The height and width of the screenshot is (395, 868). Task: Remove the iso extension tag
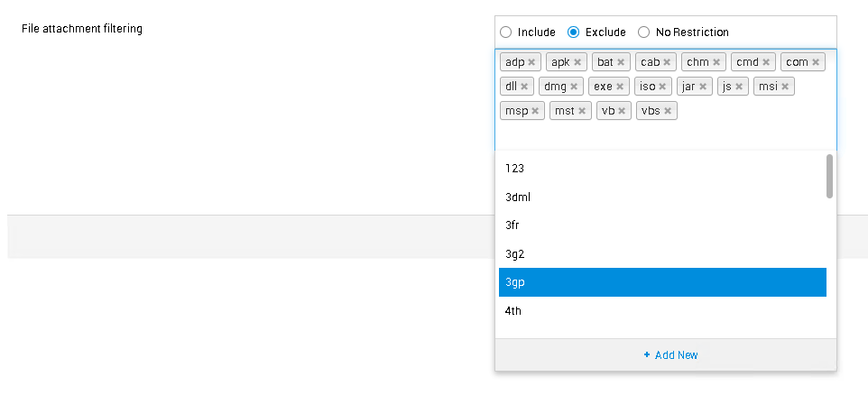(662, 87)
